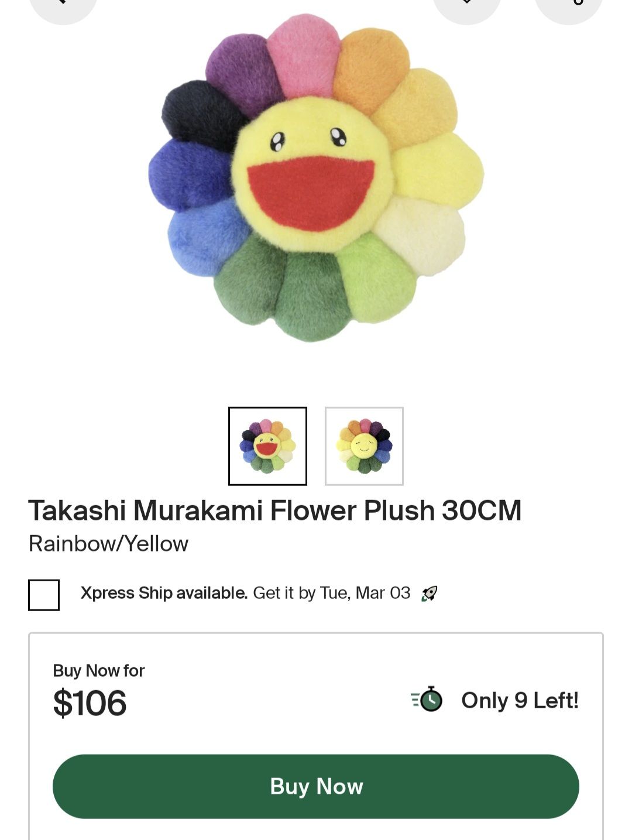Select the open-mouth flower thumbnail
The image size is (632, 840).
267,446
